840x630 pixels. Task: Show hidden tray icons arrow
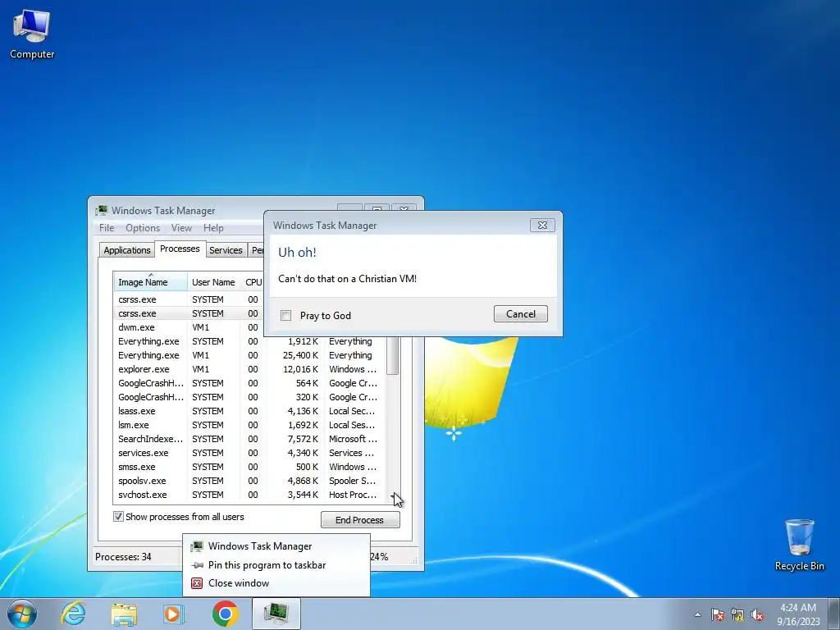[697, 614]
